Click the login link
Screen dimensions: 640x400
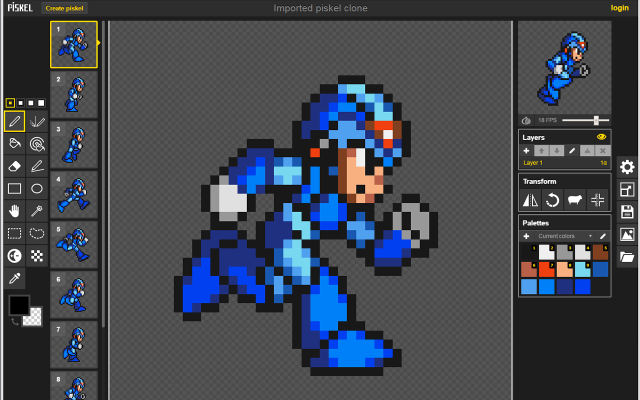(x=619, y=8)
